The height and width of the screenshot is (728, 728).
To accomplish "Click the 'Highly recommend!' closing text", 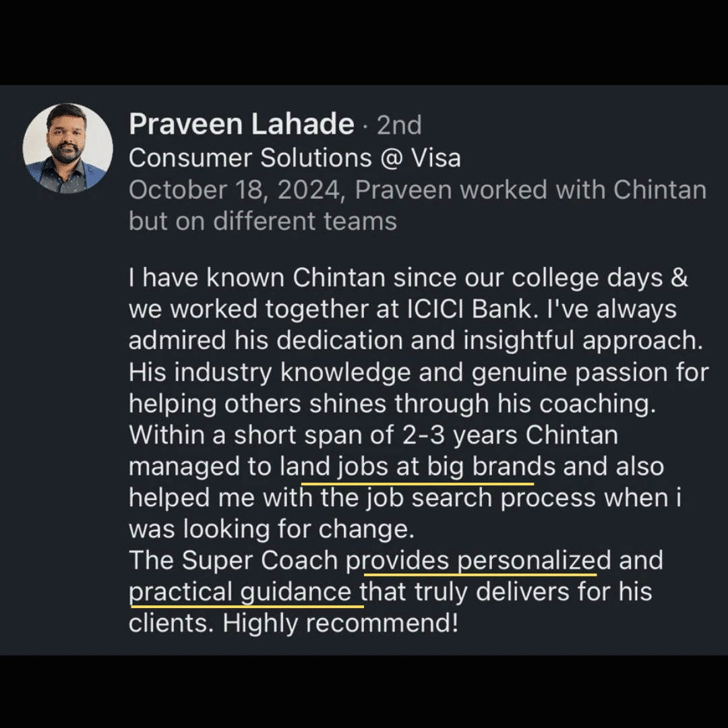I will pyautogui.click(x=340, y=624).
